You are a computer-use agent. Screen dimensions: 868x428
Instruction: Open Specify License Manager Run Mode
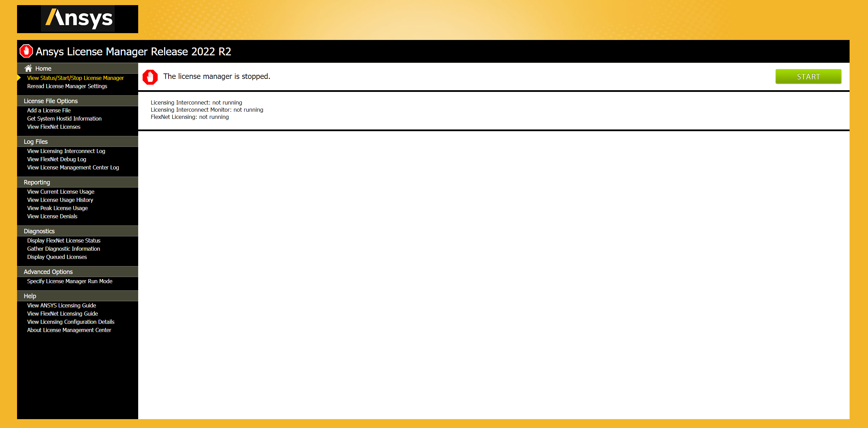70,281
